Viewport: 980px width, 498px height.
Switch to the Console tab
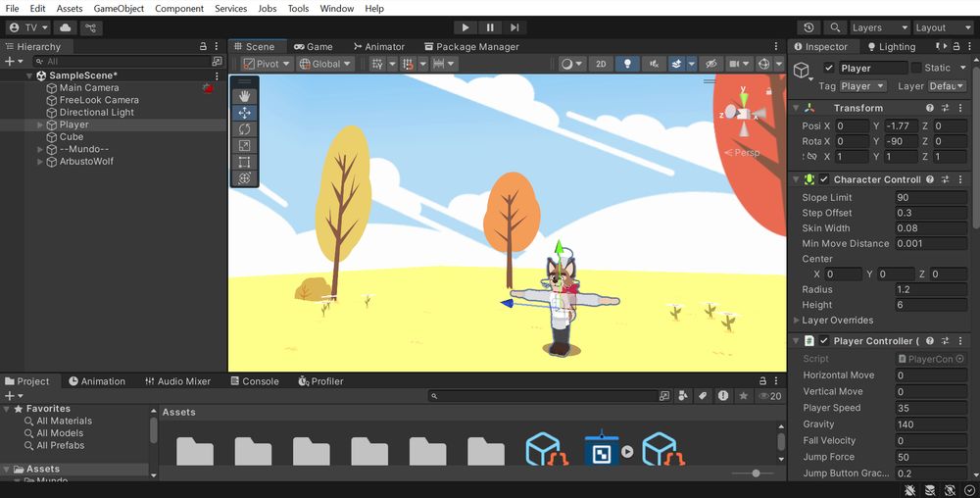click(255, 381)
